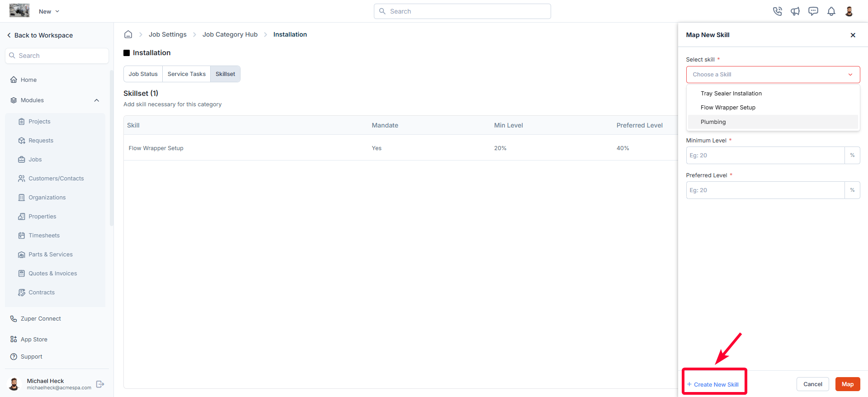Go to Job Category Hub breadcrumb

230,34
